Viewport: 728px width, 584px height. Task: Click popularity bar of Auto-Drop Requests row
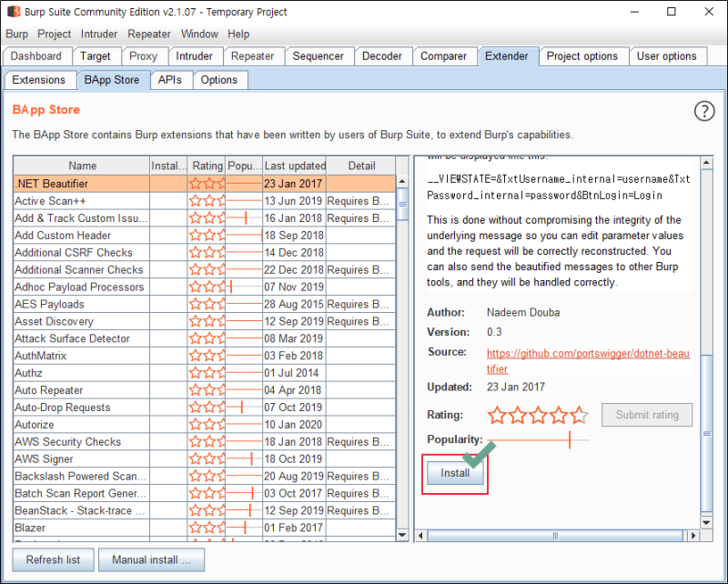coord(244,408)
